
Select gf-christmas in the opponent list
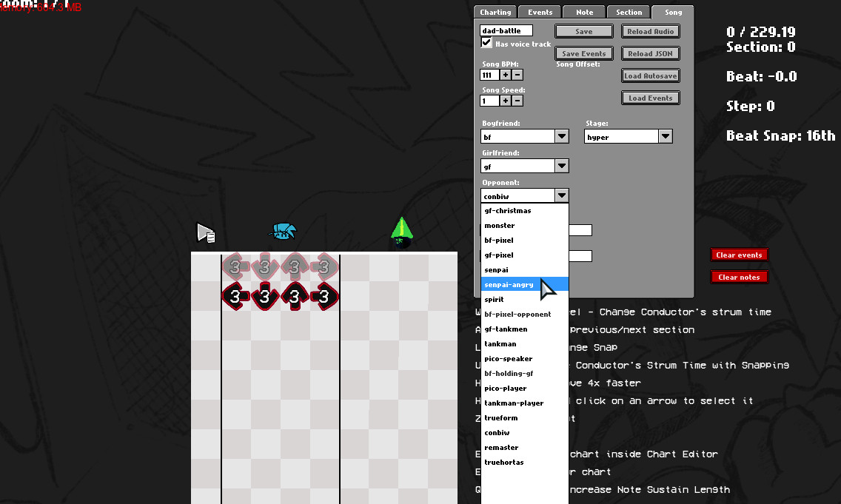tap(525, 211)
